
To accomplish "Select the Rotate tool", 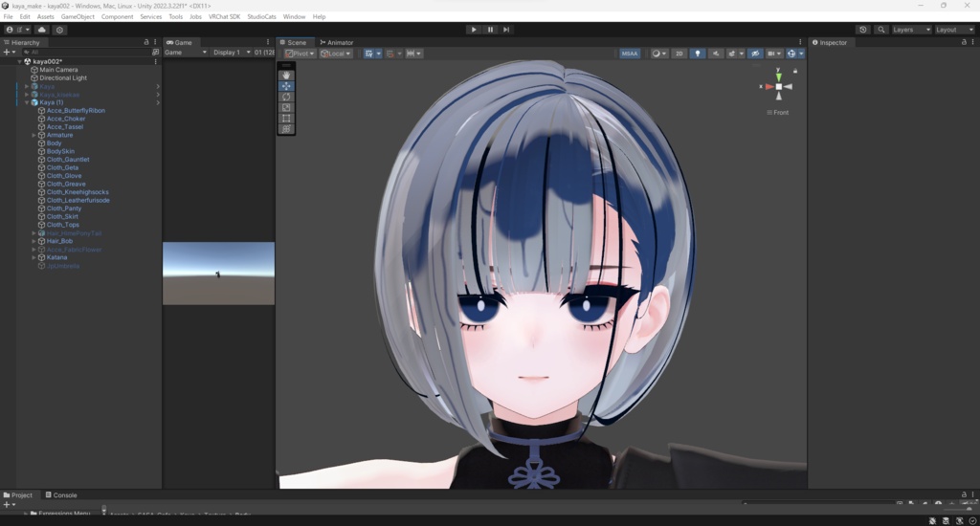I will click(286, 97).
